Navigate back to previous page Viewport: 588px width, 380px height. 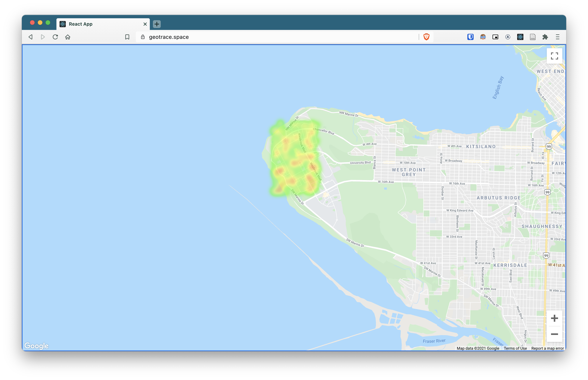point(31,37)
